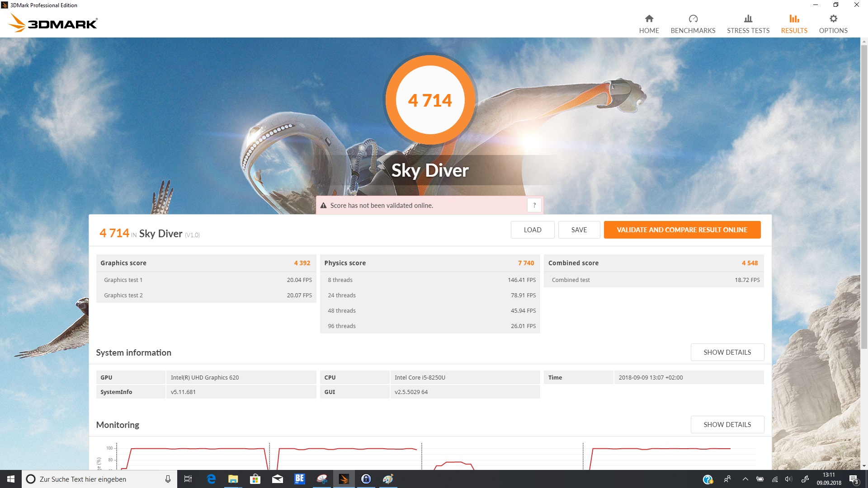The height and width of the screenshot is (488, 868).
Task: Open the volume control in tray
Action: pyautogui.click(x=788, y=479)
